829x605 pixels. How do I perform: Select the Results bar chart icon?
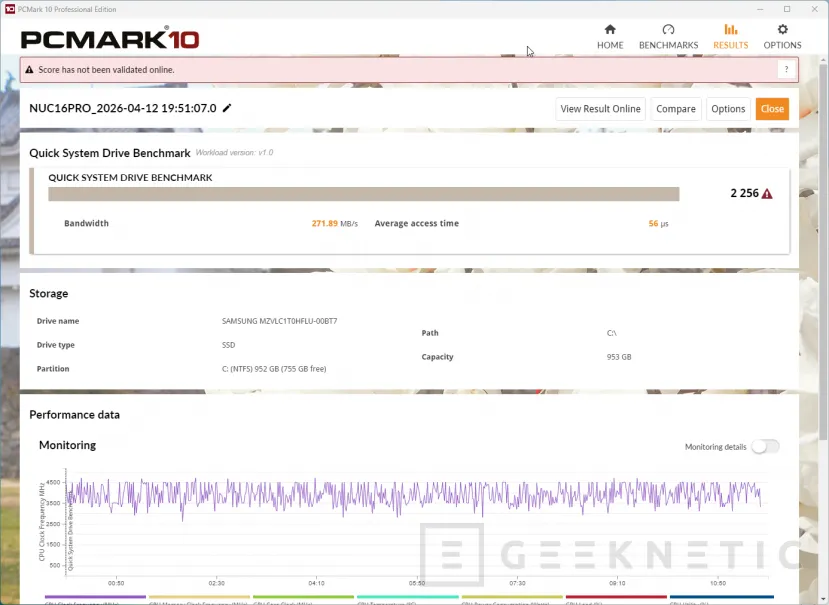pyautogui.click(x=730, y=30)
